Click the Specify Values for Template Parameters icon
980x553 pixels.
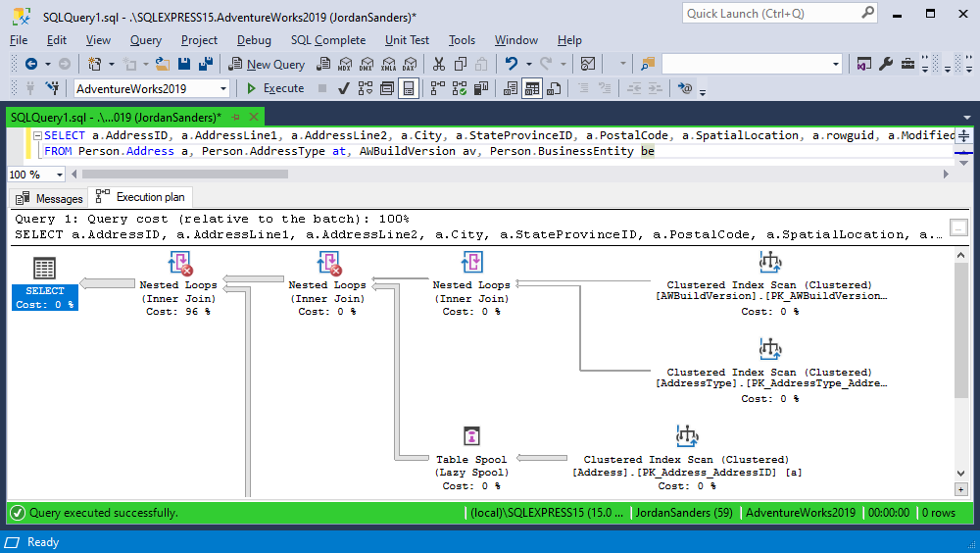click(x=685, y=88)
